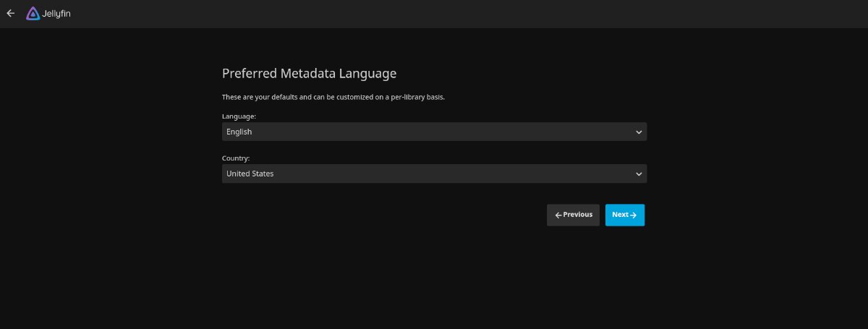Click the left arrow icon inside Previous

(558, 215)
